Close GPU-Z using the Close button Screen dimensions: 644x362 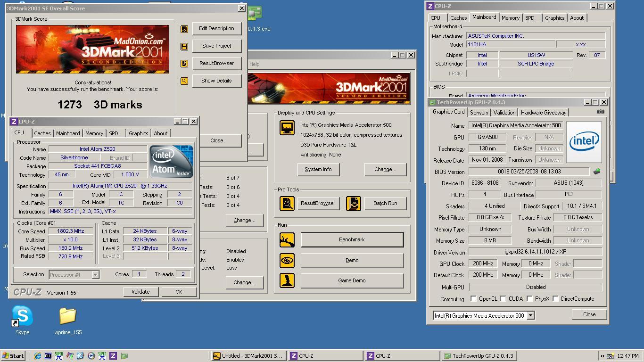pos(589,314)
